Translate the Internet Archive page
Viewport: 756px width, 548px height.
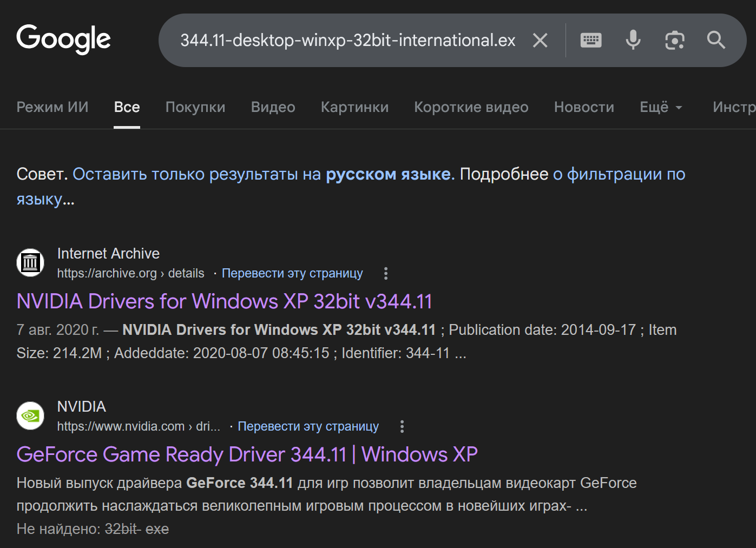click(x=292, y=273)
